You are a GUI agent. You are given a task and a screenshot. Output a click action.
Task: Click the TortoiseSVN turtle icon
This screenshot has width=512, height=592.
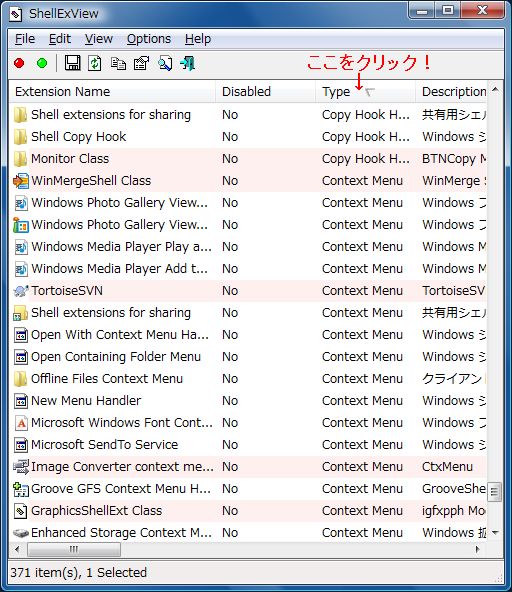point(21,291)
